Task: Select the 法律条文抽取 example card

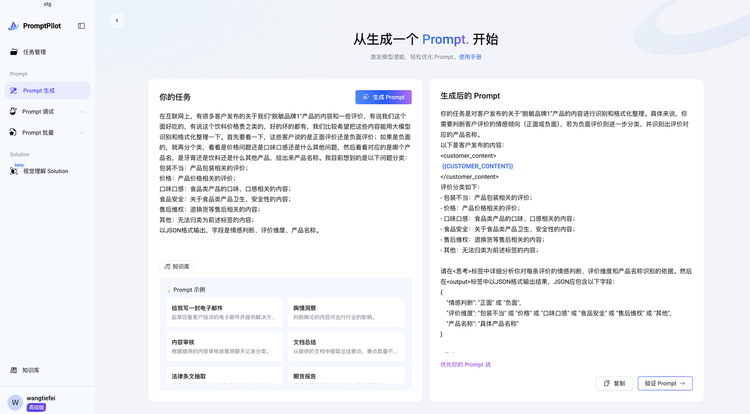Action: pyautogui.click(x=224, y=375)
